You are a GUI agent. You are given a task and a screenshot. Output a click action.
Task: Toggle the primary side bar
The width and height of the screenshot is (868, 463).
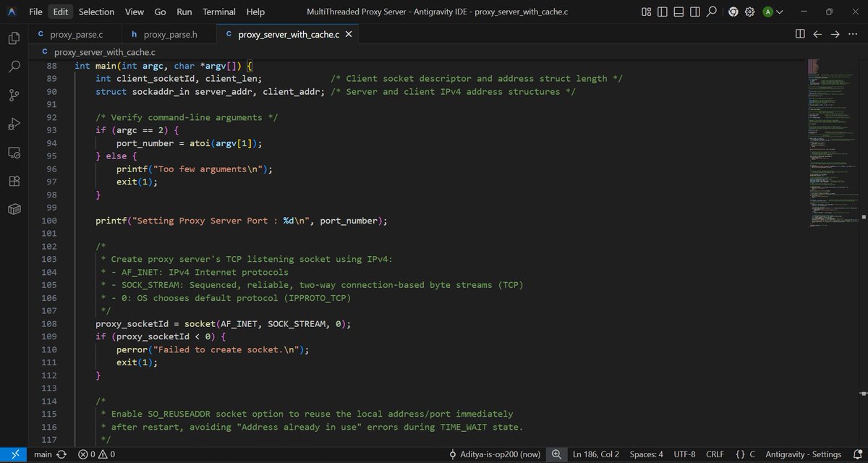pyautogui.click(x=662, y=12)
